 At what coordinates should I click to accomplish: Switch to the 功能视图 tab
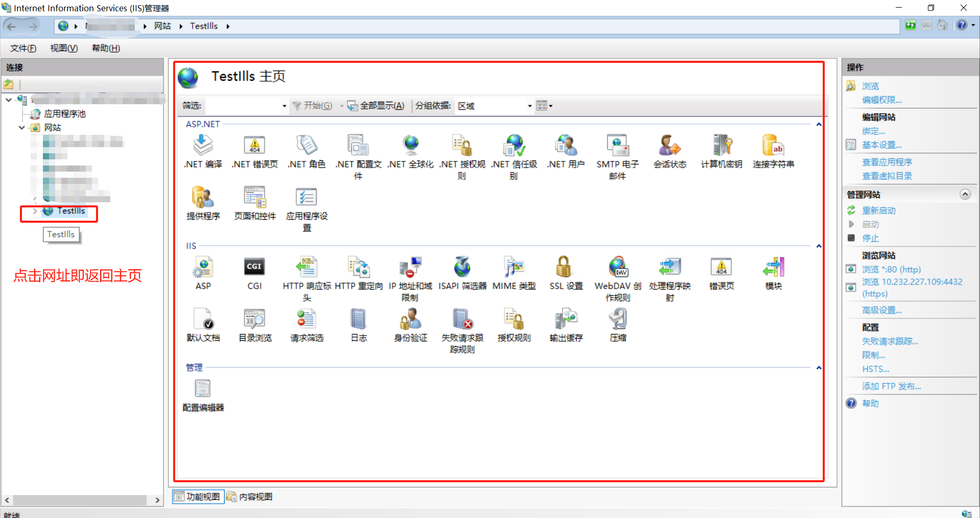pos(198,497)
